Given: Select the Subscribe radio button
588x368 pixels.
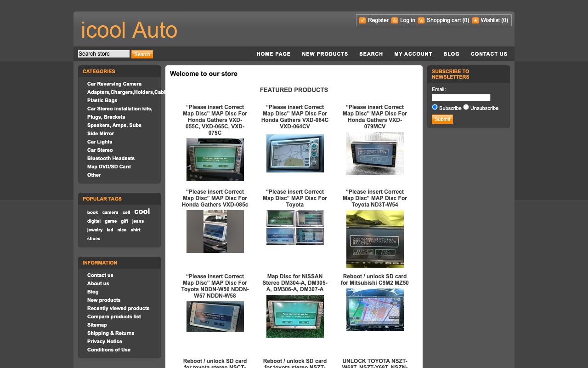Looking at the screenshot, I should pos(435,107).
